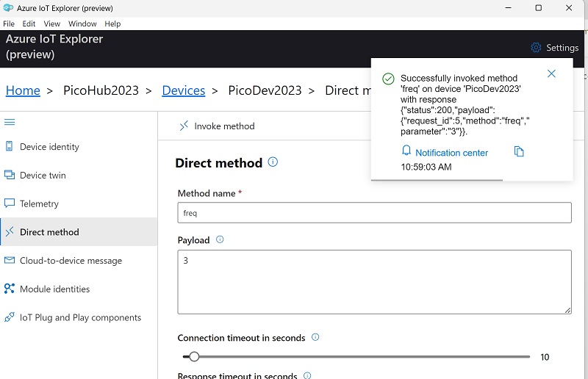Image resolution: width=588 pixels, height=379 pixels.
Task: Click PicoDev2023 breadcrumb text
Action: click(x=265, y=90)
